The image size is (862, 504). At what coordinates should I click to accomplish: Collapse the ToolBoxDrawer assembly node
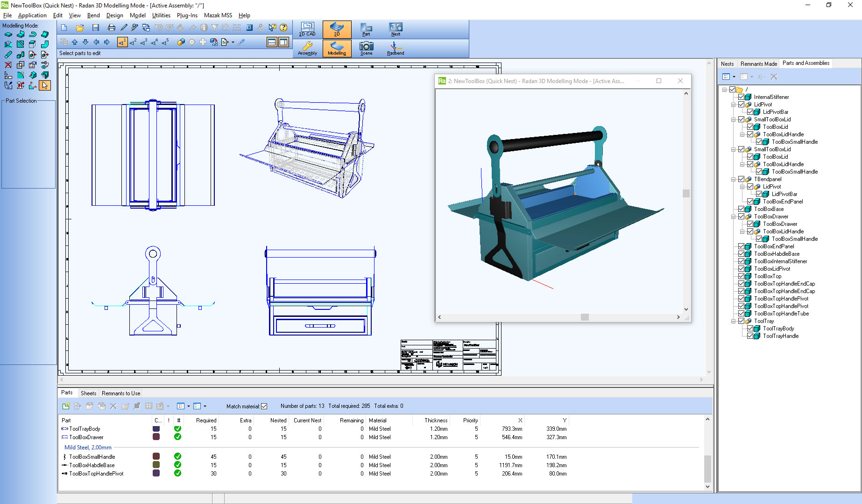click(734, 217)
